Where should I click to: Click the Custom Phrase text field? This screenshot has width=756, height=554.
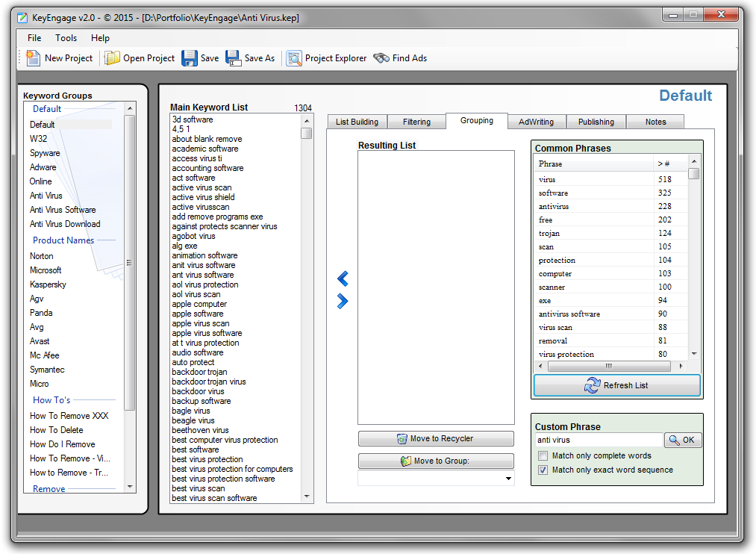pyautogui.click(x=599, y=441)
